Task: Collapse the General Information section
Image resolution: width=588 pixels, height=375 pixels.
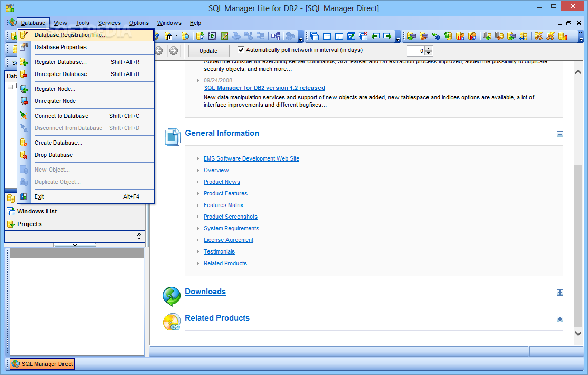Action: [560, 134]
